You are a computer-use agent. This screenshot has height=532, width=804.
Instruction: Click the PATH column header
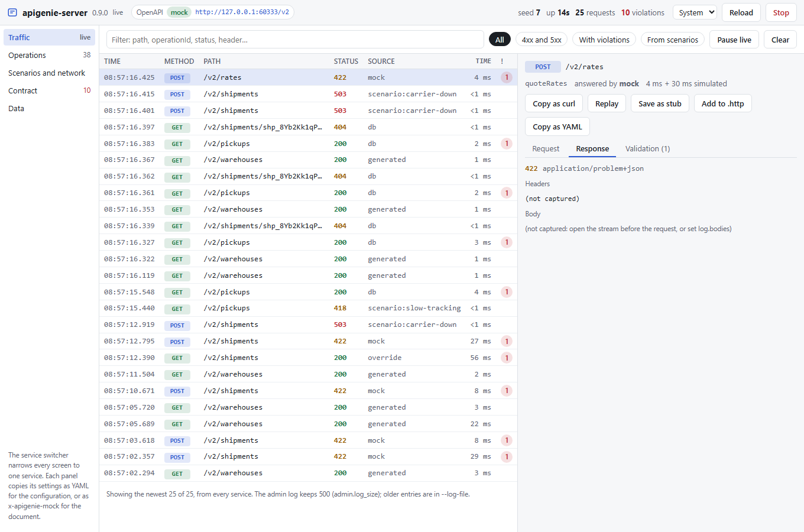click(212, 61)
